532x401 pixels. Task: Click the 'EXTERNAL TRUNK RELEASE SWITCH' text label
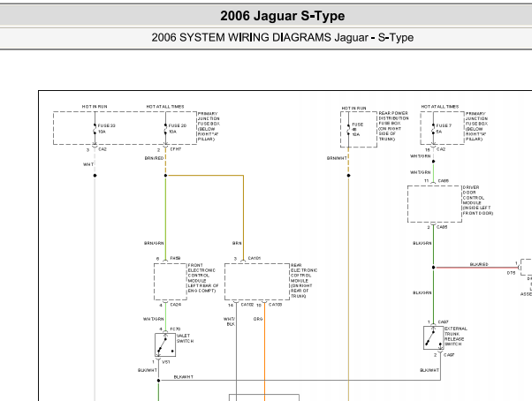click(x=456, y=337)
